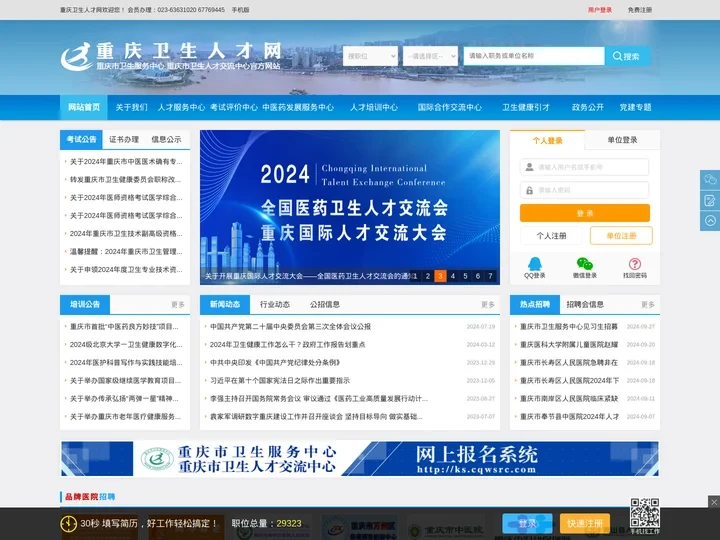Open training notice 重庆市首批中医药良方妙技项目
The image size is (720, 540).
pyautogui.click(x=124, y=326)
